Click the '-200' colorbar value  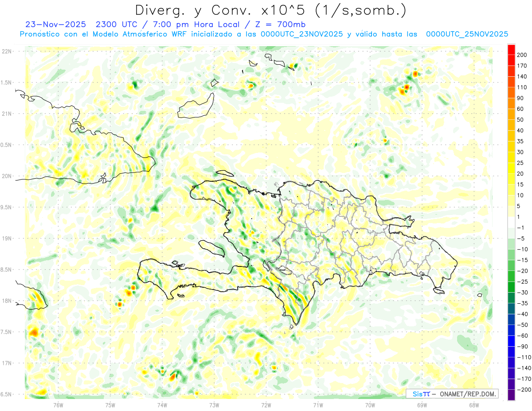click(524, 390)
